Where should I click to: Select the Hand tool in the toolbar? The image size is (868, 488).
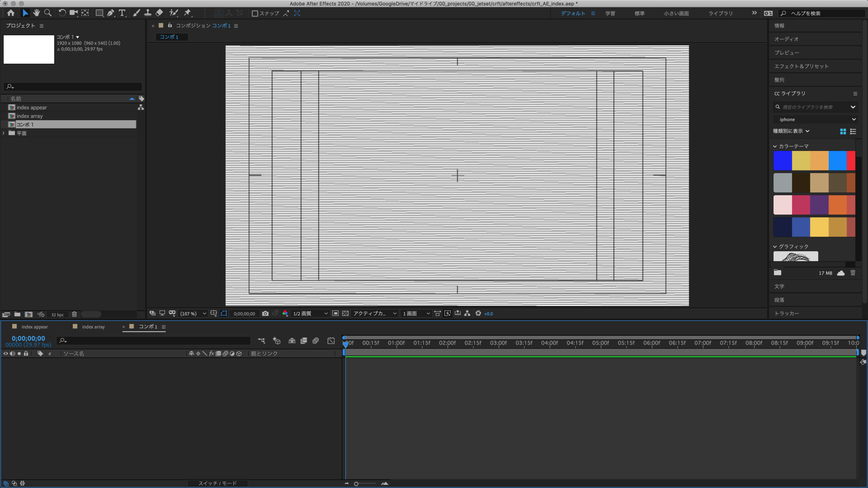coord(36,13)
